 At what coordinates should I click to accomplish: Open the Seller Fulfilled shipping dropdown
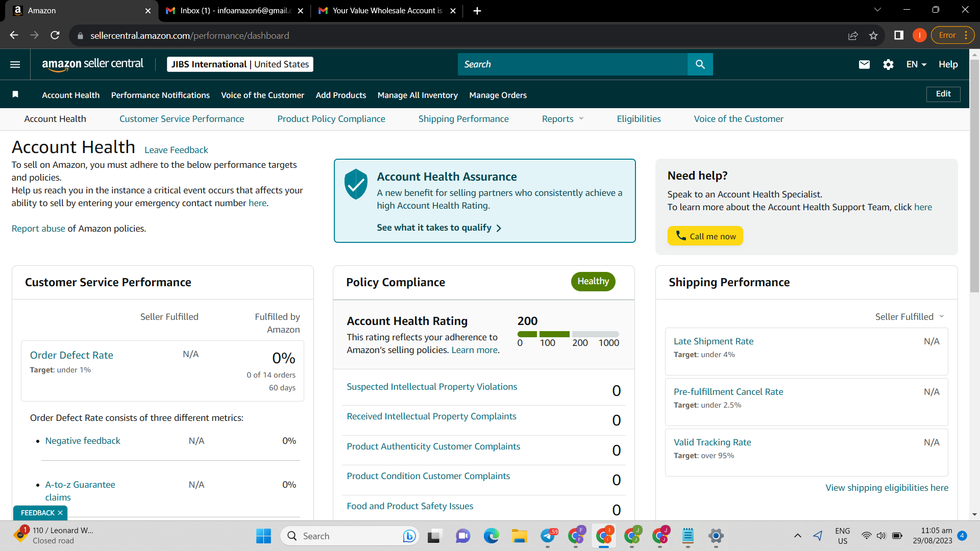coord(910,317)
